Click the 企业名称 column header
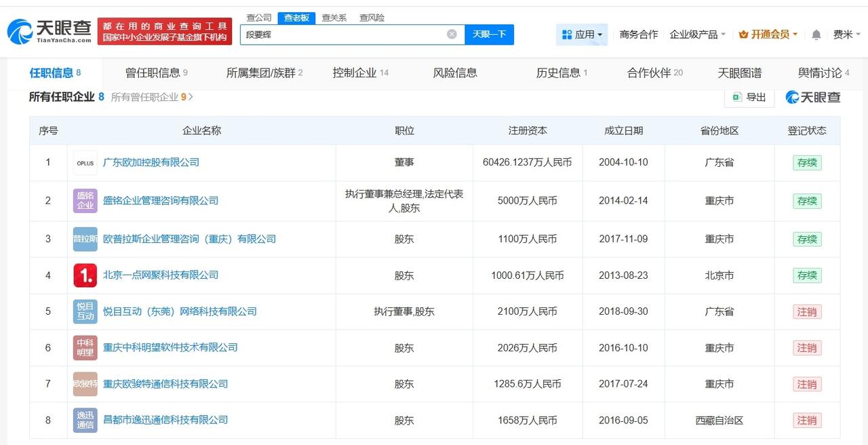Image resolution: width=868 pixels, height=445 pixels. pyautogui.click(x=202, y=131)
